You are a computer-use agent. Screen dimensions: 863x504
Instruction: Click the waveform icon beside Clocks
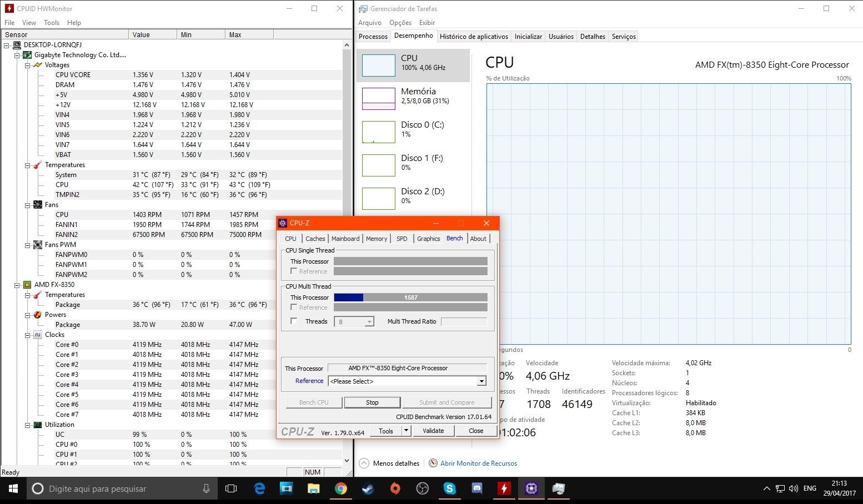click(38, 335)
